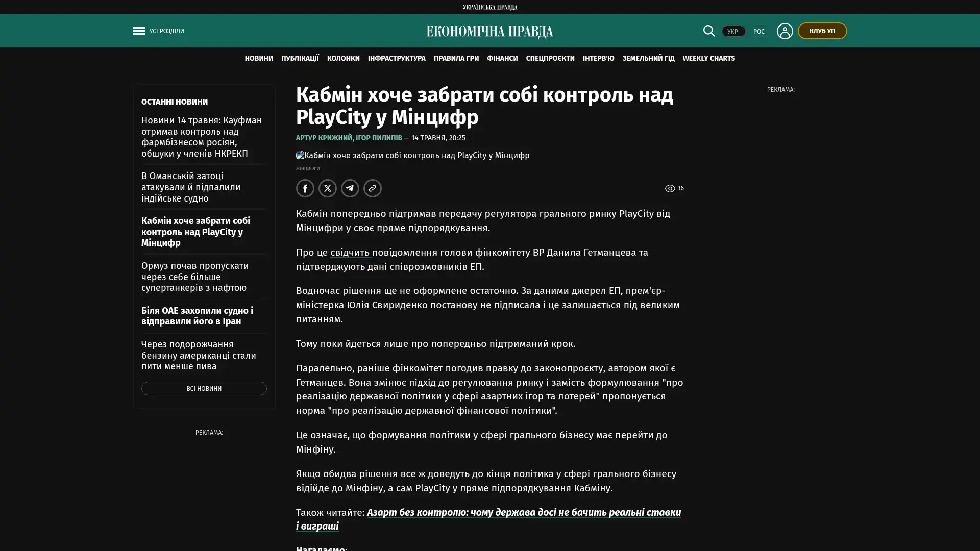Image resolution: width=980 pixels, height=551 pixels.
Task: Click the Останні новини heading
Action: pyautogui.click(x=175, y=102)
